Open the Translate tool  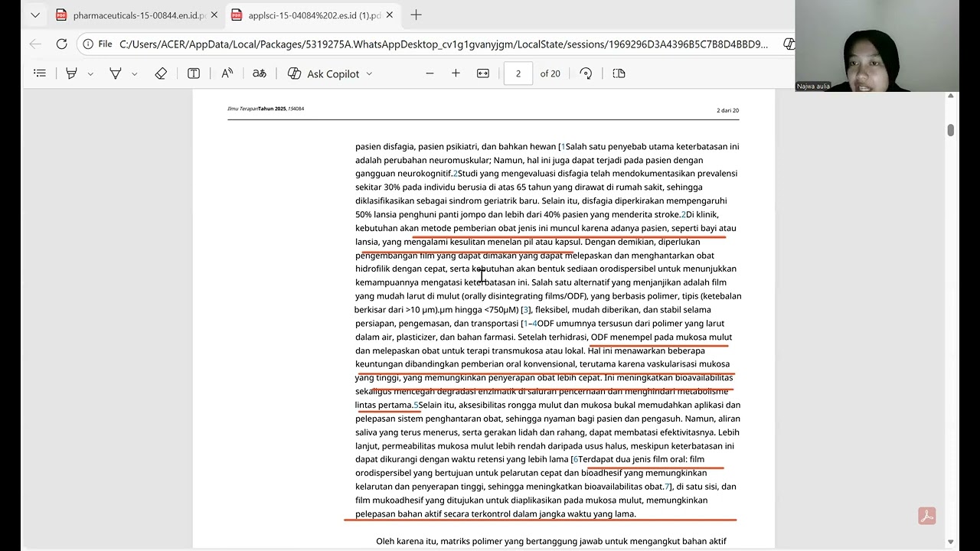pos(260,73)
